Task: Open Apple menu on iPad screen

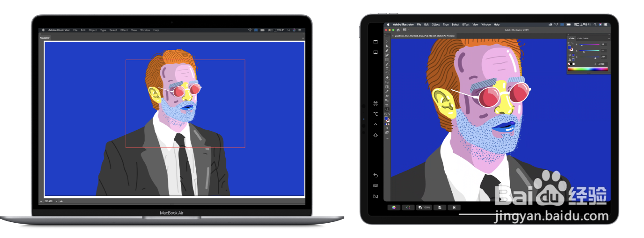Action: (388, 24)
